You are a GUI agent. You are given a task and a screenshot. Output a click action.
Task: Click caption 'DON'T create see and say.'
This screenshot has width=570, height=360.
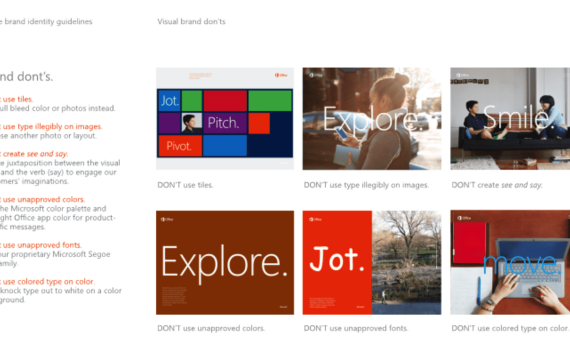[x=497, y=185]
